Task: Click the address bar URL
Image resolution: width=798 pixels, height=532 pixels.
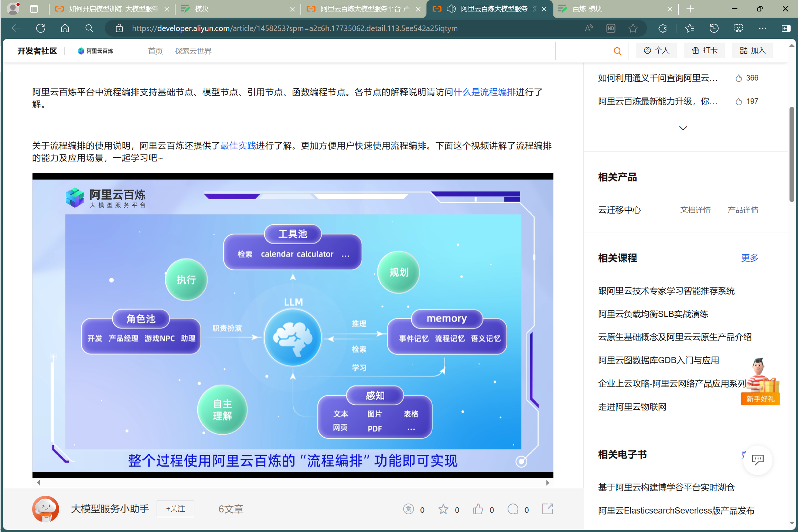Action: pyautogui.click(x=294, y=28)
